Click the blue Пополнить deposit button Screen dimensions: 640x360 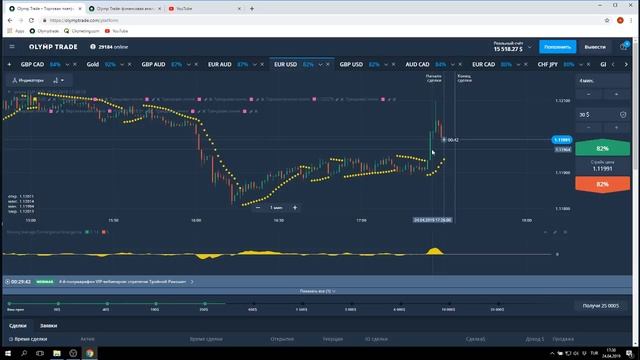pos(558,47)
